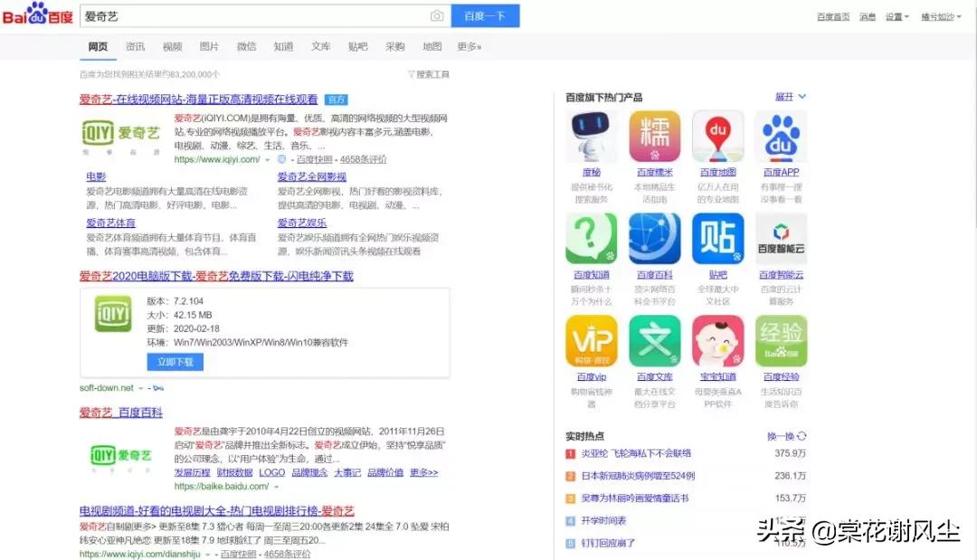
Task: Open the 百度百科 encyclopedia icon
Action: click(x=655, y=237)
